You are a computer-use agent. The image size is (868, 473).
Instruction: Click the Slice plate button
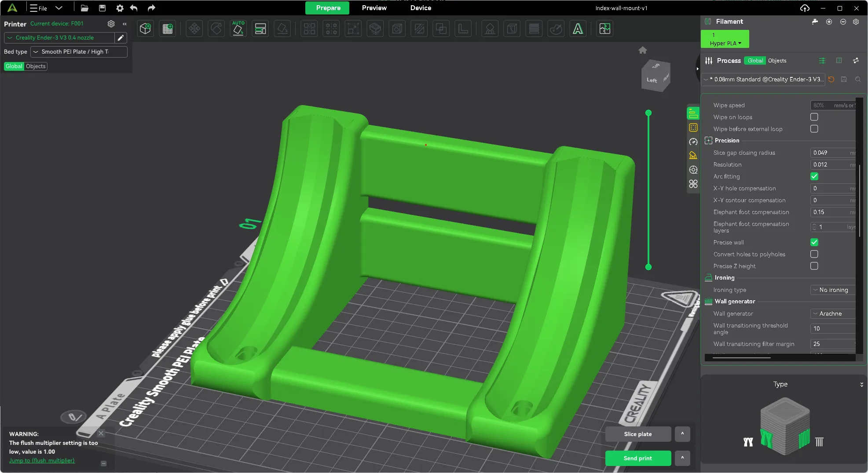tap(638, 434)
